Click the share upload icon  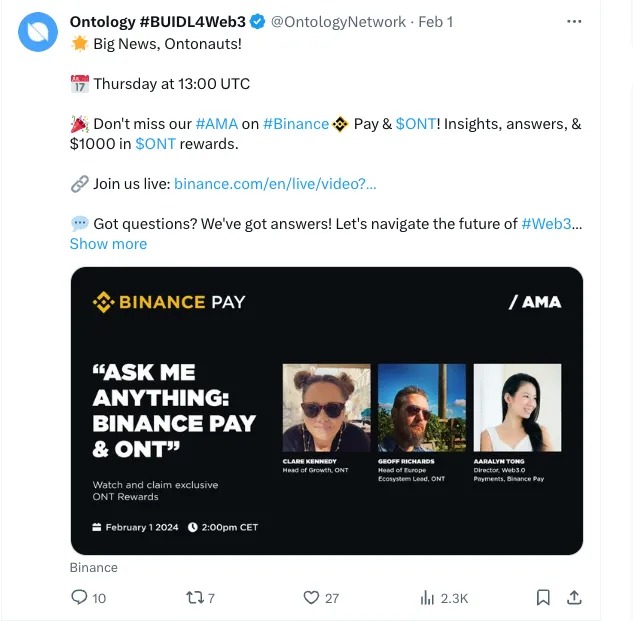(575, 597)
